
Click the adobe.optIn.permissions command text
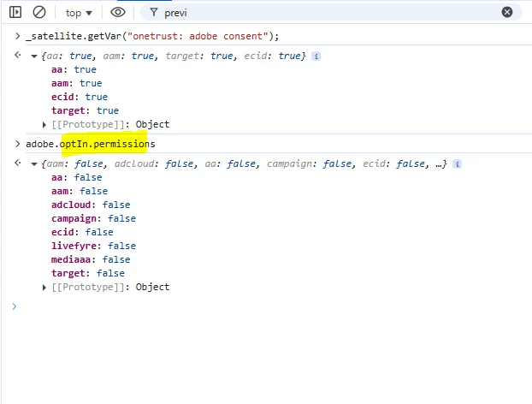tap(91, 144)
